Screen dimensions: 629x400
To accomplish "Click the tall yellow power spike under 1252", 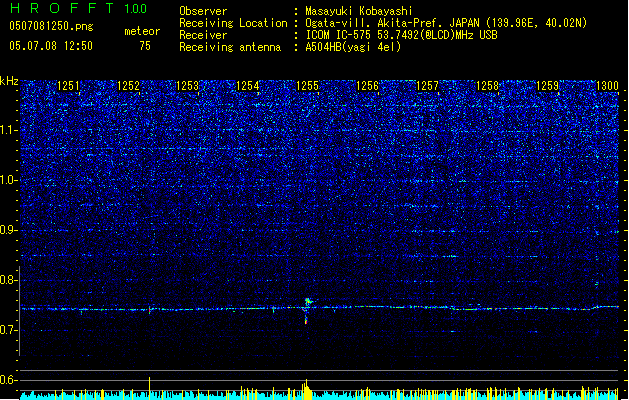I will coord(150,388).
